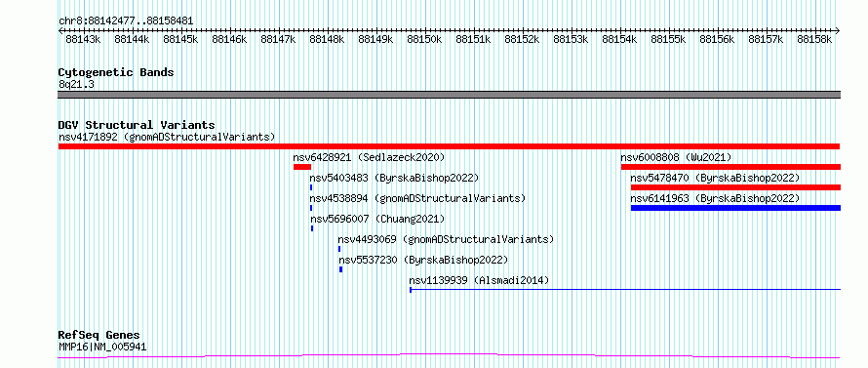Open the MMP16|NM_005941 gene label
Screen dimensions: 868x368
[103, 347]
